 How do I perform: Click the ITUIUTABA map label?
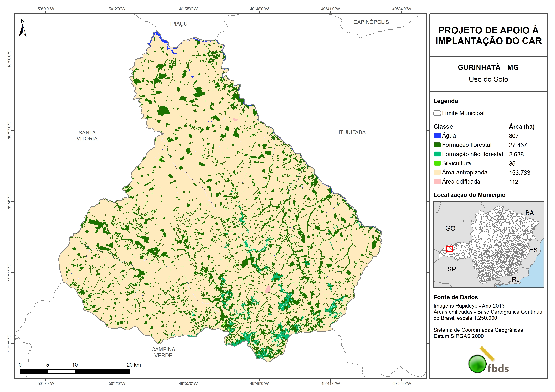pos(352,132)
